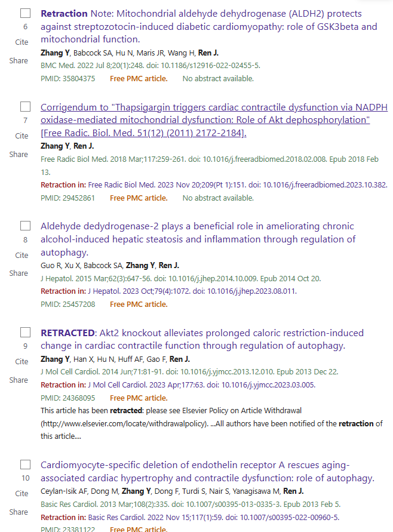Check the checkbox for result 8
393x532 pixels.
25,226
